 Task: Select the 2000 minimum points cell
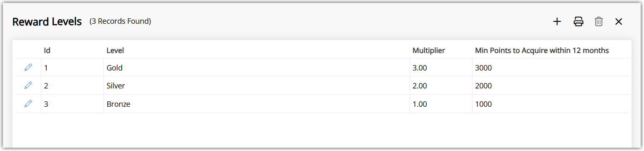[551, 86]
